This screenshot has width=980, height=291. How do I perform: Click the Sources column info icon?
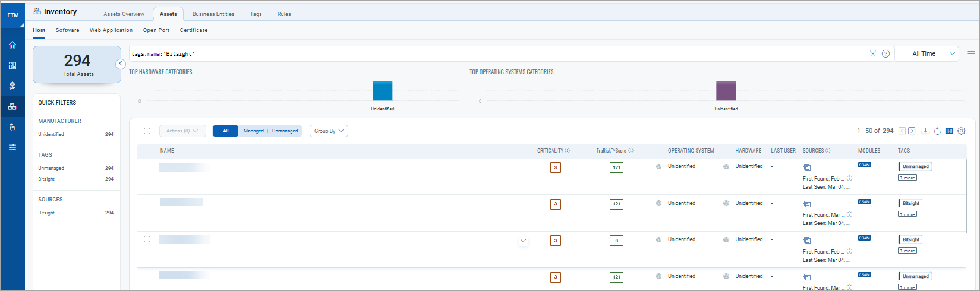(828, 151)
